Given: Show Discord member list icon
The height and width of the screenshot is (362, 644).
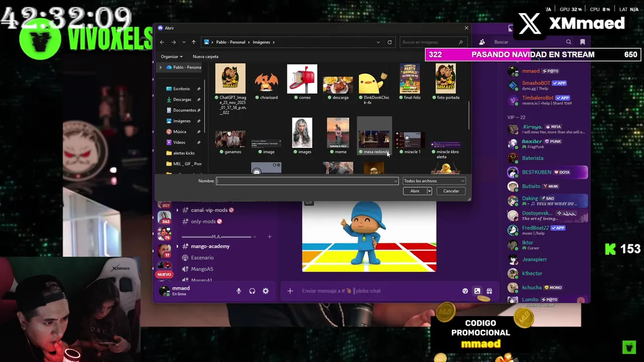Looking at the screenshot, I should [482, 42].
